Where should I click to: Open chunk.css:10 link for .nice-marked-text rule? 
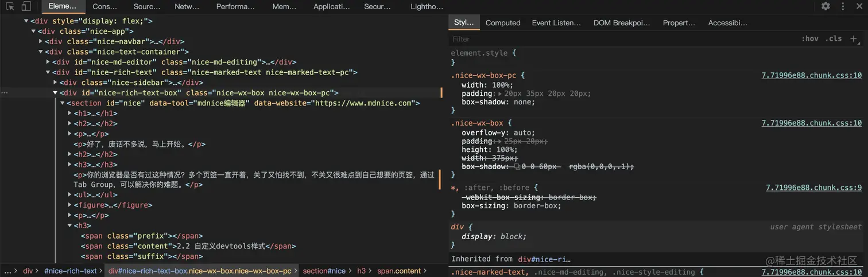(x=811, y=272)
